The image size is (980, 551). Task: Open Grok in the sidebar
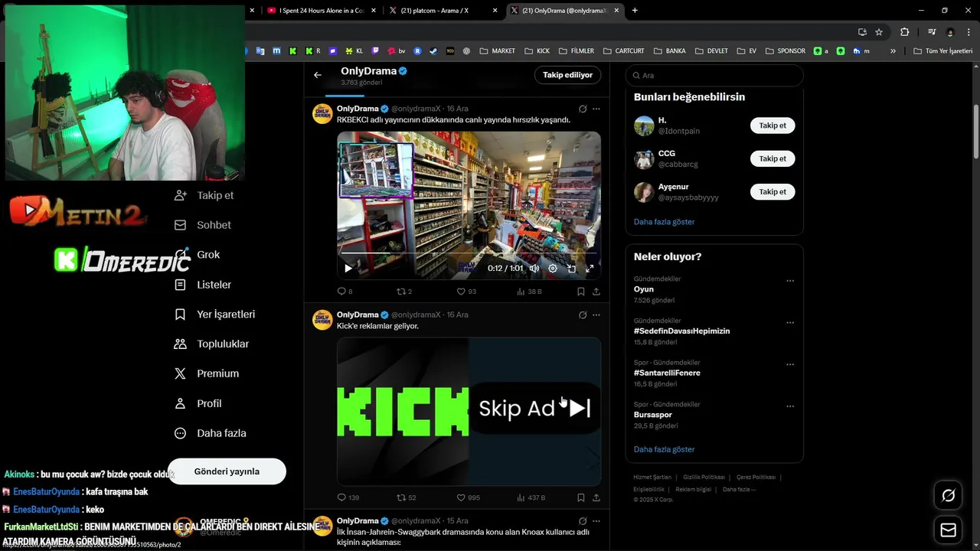pyautogui.click(x=197, y=255)
